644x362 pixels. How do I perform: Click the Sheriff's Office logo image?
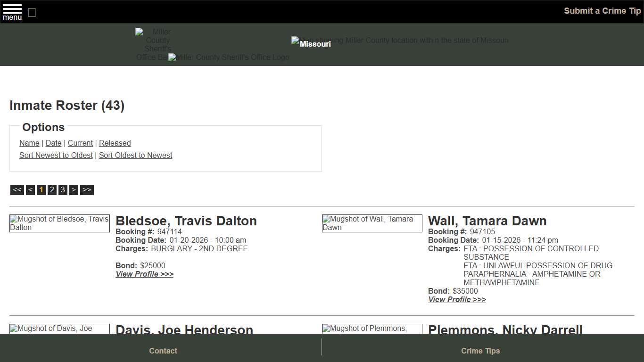228,57
